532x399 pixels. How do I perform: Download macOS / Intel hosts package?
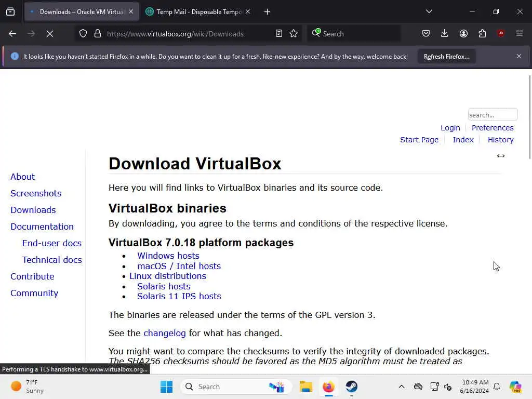coord(179,266)
